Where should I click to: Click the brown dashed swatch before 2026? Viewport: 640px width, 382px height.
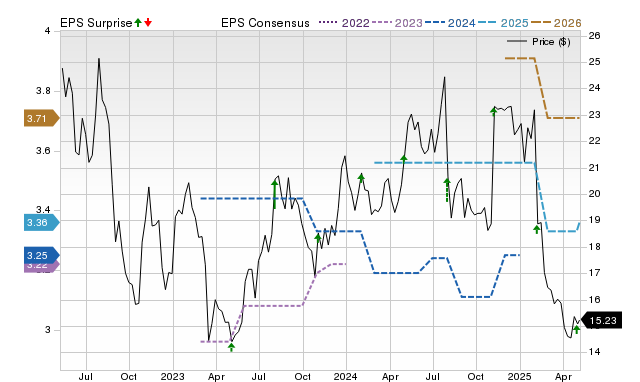pyautogui.click(x=541, y=23)
